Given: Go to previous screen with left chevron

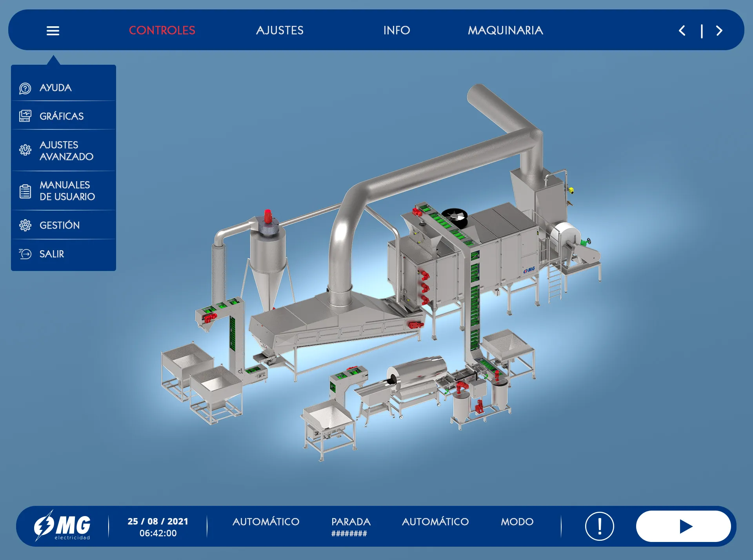Looking at the screenshot, I should 682,31.
